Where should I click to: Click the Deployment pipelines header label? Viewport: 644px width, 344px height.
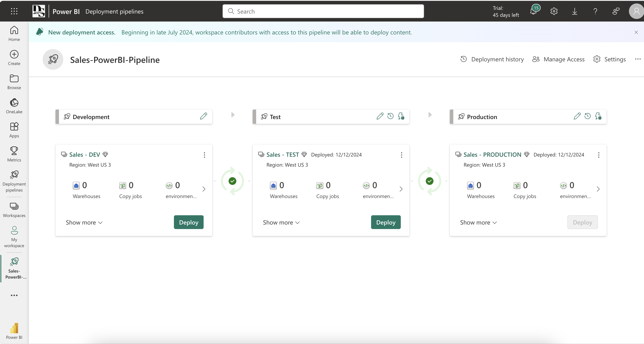(114, 11)
